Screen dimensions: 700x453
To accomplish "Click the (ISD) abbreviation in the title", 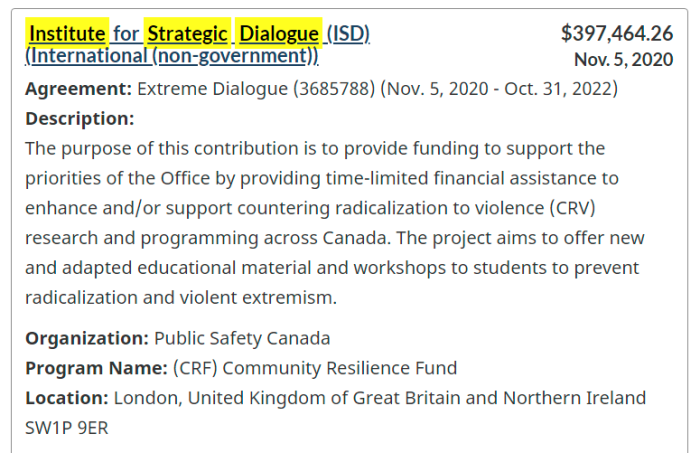I will [348, 34].
